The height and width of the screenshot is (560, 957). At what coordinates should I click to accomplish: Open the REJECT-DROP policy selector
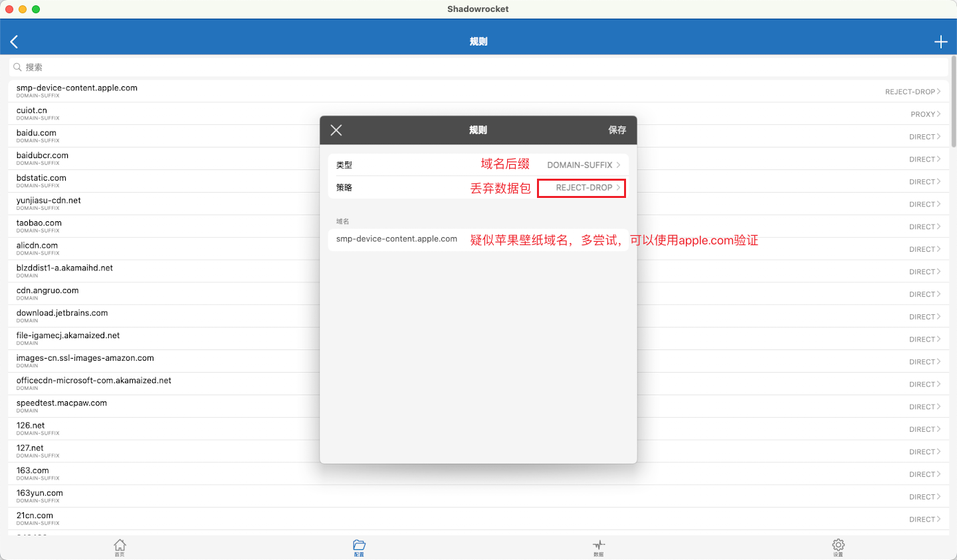click(x=582, y=188)
